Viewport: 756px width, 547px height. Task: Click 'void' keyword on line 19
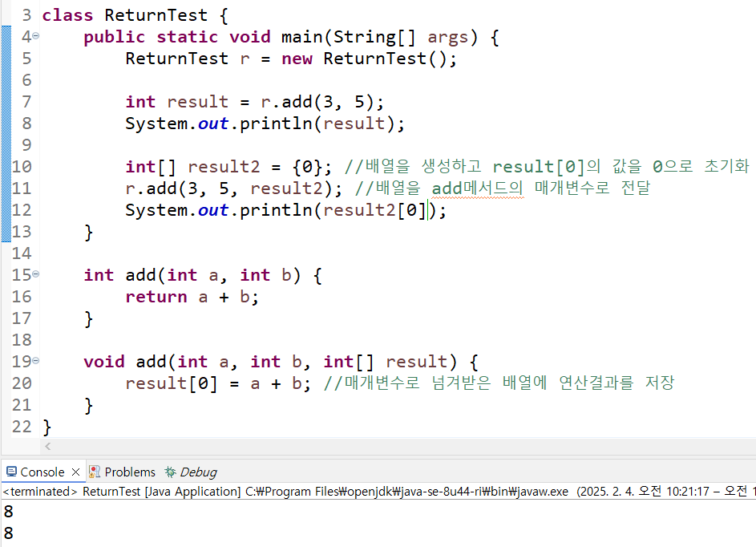pyautogui.click(x=104, y=362)
